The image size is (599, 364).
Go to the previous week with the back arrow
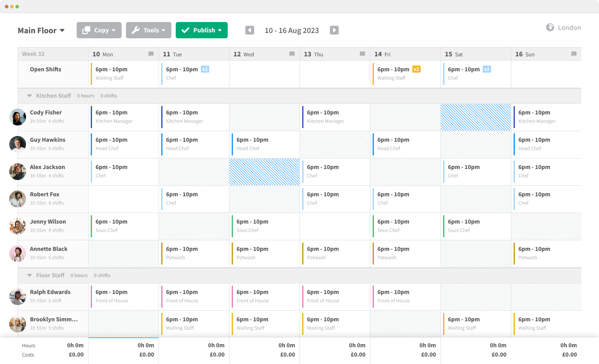[x=249, y=30]
